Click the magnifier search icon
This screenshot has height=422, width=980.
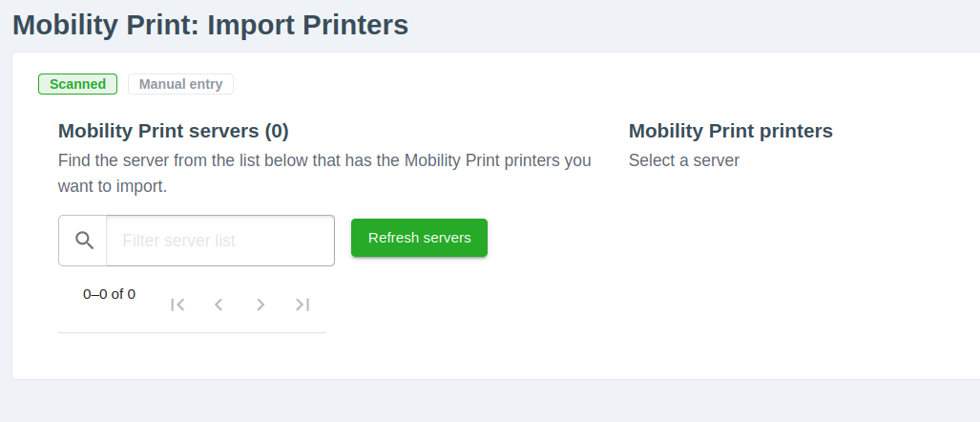point(84,241)
